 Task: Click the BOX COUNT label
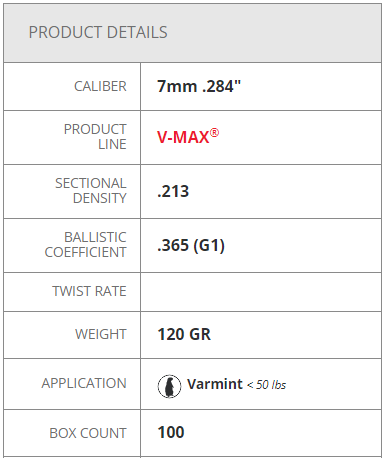tap(88, 433)
